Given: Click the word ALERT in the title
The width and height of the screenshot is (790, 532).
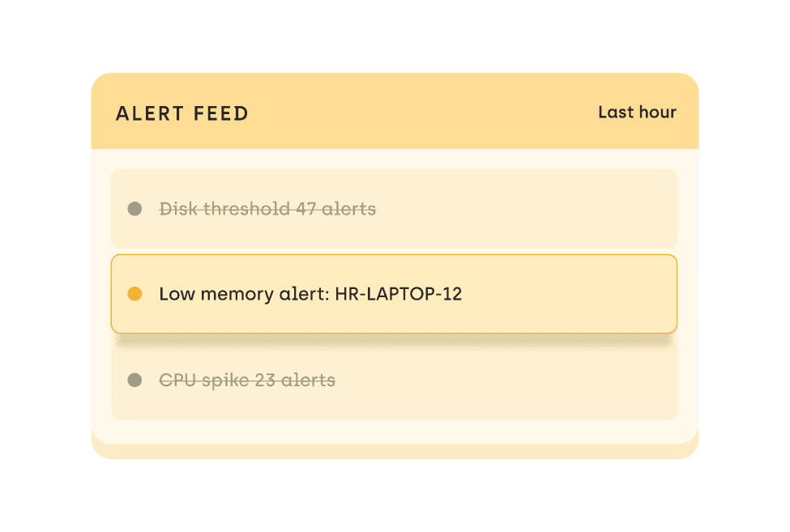Looking at the screenshot, I should click(x=150, y=113).
